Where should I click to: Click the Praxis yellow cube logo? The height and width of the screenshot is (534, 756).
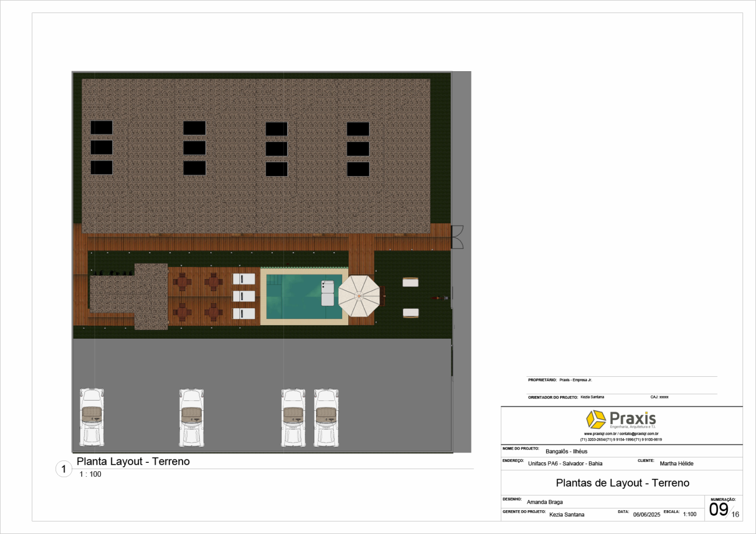pos(596,419)
